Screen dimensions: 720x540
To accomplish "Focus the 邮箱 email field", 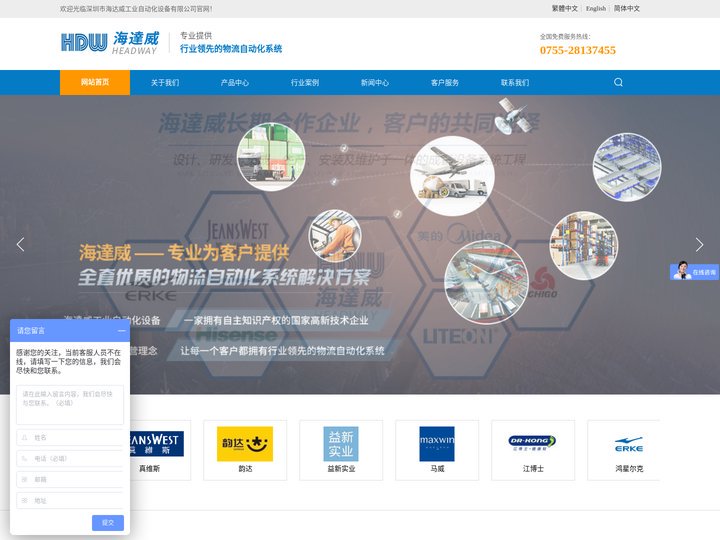I will [x=70, y=479].
